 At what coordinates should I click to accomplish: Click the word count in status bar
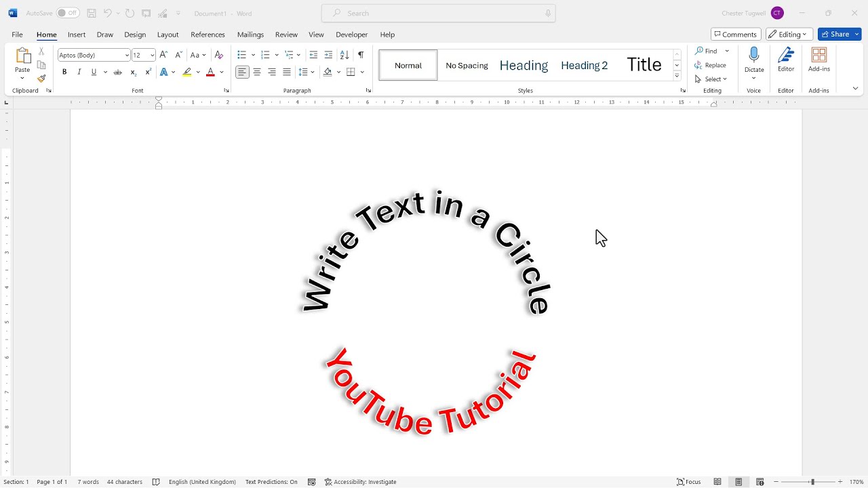coord(88,482)
